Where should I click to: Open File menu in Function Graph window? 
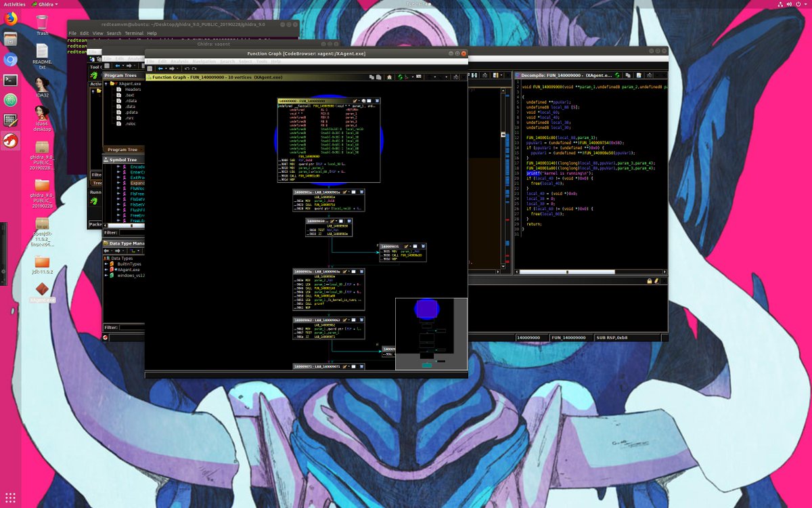coord(150,62)
